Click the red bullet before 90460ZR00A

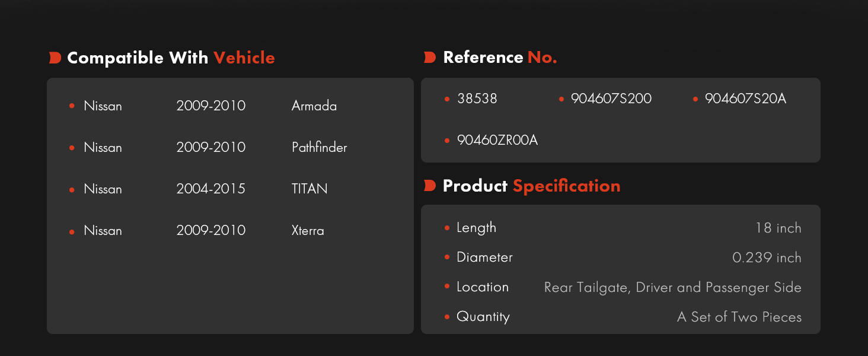tap(447, 141)
